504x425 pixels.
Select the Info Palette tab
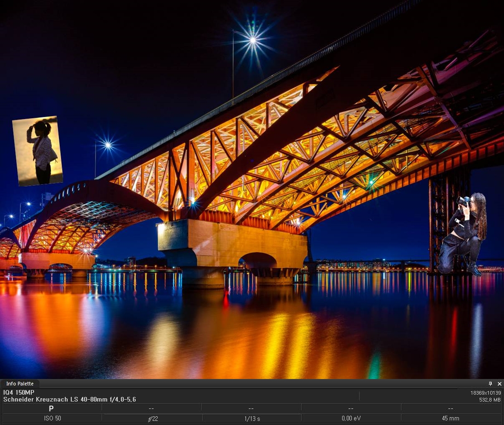20,384
